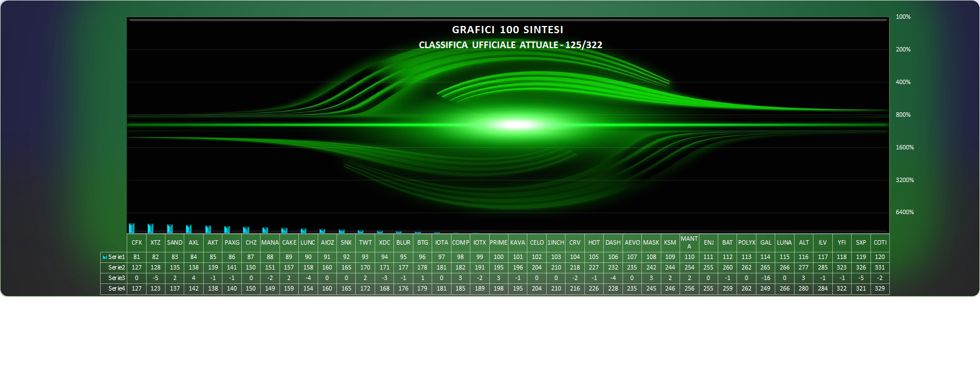Click the MANTA column header
This screenshot has width=980, height=373.
click(x=689, y=242)
